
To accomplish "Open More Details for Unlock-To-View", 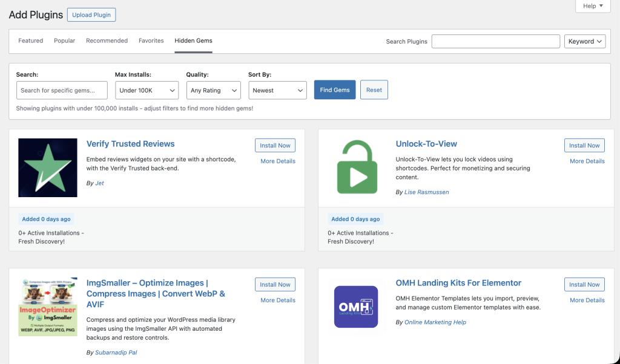I will click(587, 161).
